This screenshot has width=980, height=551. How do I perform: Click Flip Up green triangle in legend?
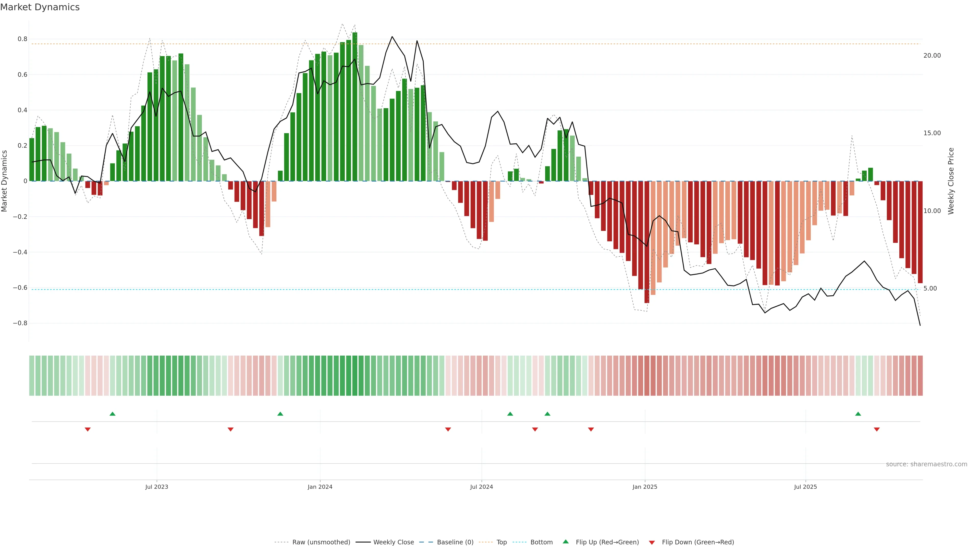pos(566,542)
